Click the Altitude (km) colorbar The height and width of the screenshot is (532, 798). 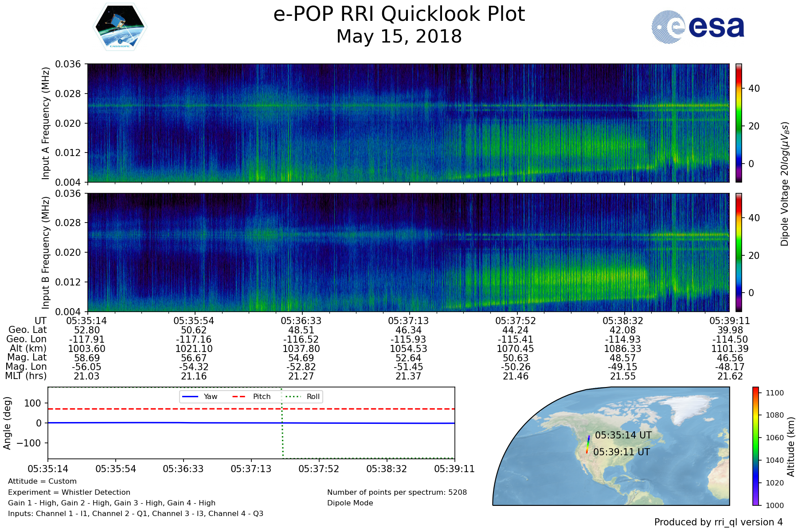click(755, 446)
